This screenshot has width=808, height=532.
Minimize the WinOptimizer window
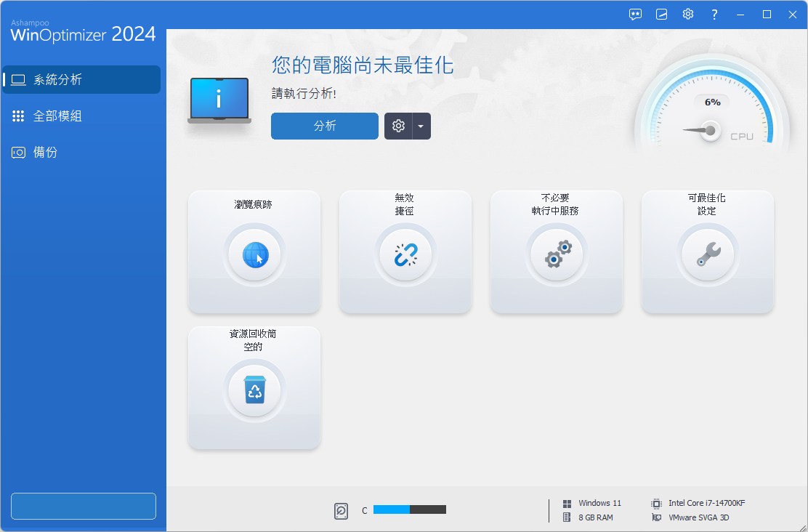[x=740, y=15]
